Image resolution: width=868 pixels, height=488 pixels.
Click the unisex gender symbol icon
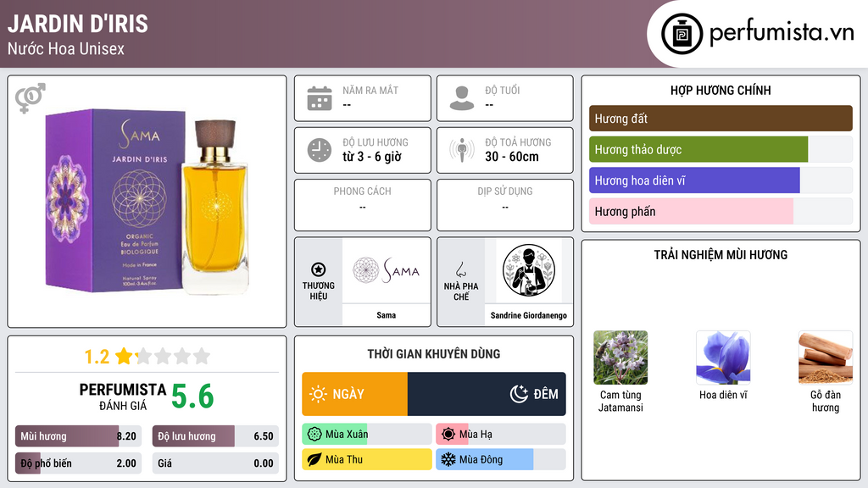click(x=31, y=98)
